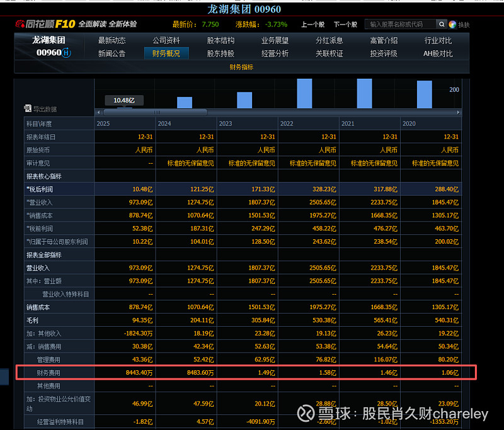Select the 减: 销售费用 row label
This screenshot has width=504, height=430.
point(43,347)
